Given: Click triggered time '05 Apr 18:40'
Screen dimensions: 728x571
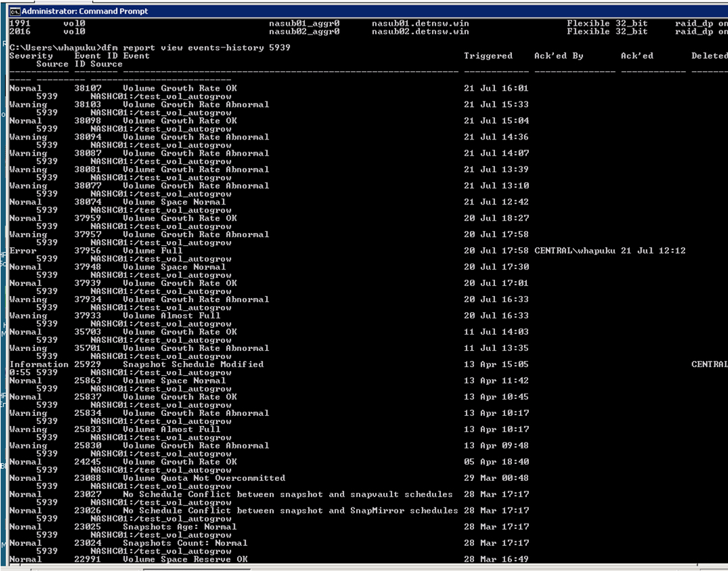Looking at the screenshot, I should click(496, 462).
